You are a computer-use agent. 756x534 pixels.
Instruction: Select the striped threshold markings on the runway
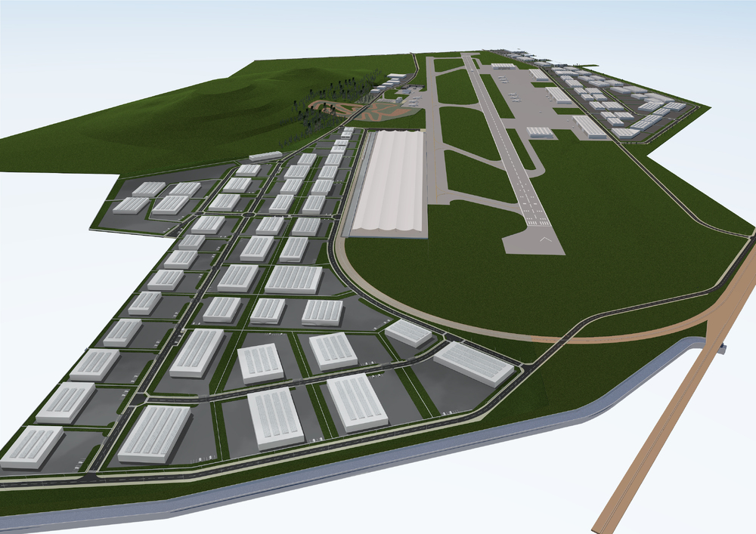coord(538,222)
